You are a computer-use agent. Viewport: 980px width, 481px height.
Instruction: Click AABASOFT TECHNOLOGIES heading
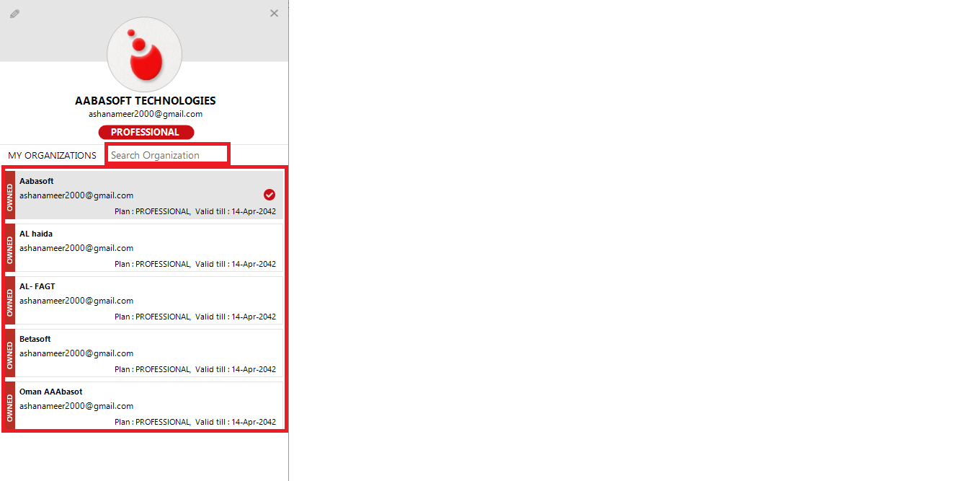coord(146,101)
